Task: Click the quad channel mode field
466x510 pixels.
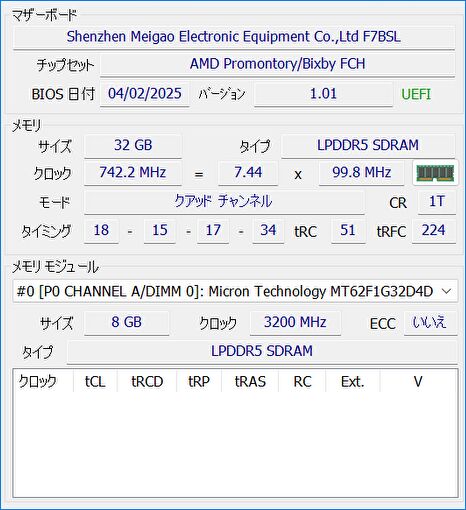Action: pos(224,201)
